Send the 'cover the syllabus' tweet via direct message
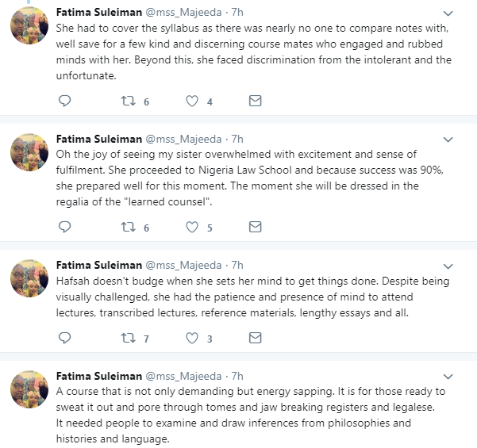 click(x=255, y=101)
